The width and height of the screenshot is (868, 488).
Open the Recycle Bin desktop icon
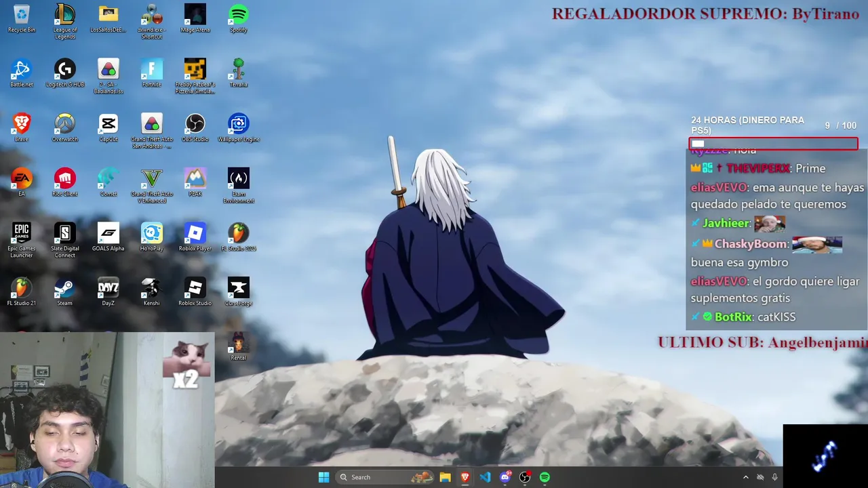point(22,19)
